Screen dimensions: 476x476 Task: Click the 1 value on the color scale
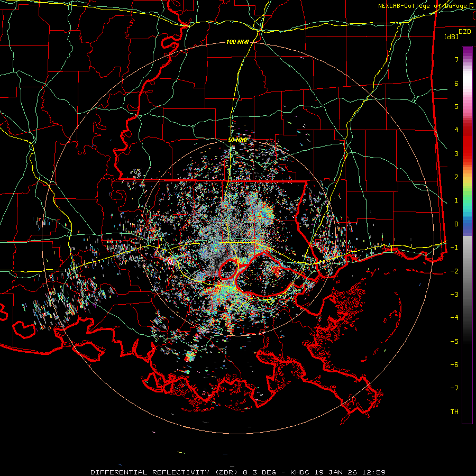point(456,200)
